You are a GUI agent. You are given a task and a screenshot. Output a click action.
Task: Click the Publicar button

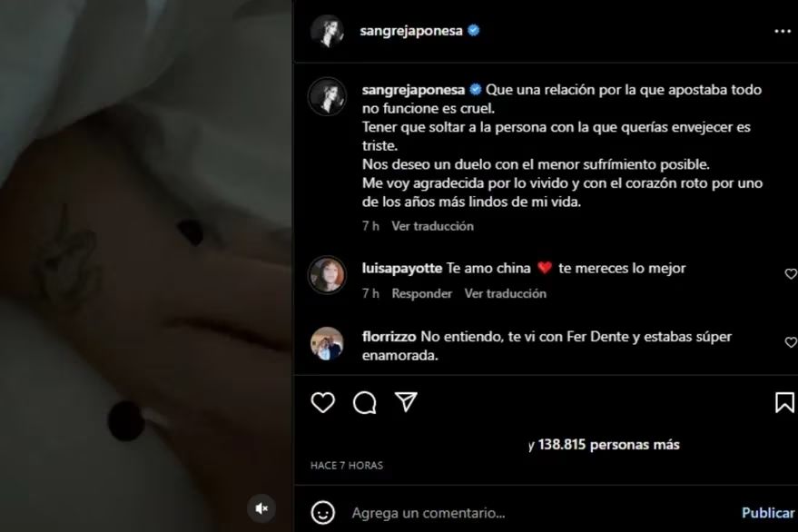[x=767, y=513]
